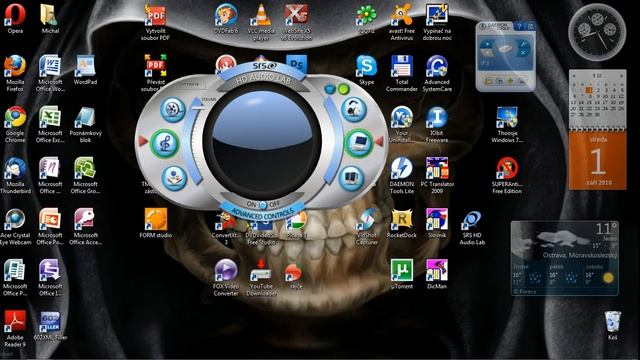Open Microsoft Office Excel shortcut
640x360 pixels.
pyautogui.click(x=50, y=124)
